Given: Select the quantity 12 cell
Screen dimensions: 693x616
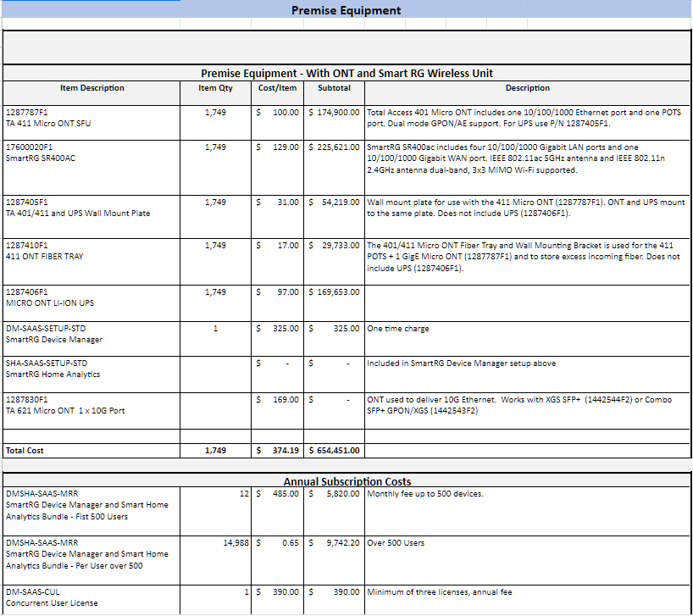Looking at the screenshot, I should click(x=215, y=511).
